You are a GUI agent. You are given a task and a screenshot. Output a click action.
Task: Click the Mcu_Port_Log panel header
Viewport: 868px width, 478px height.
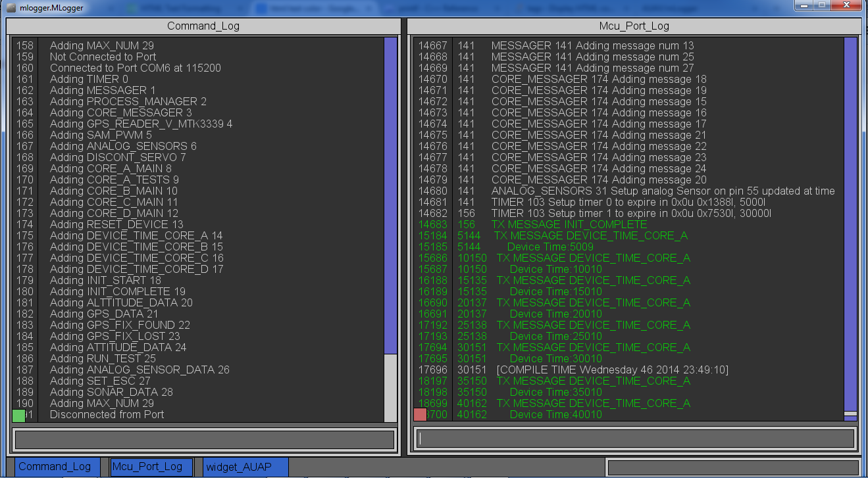click(634, 26)
